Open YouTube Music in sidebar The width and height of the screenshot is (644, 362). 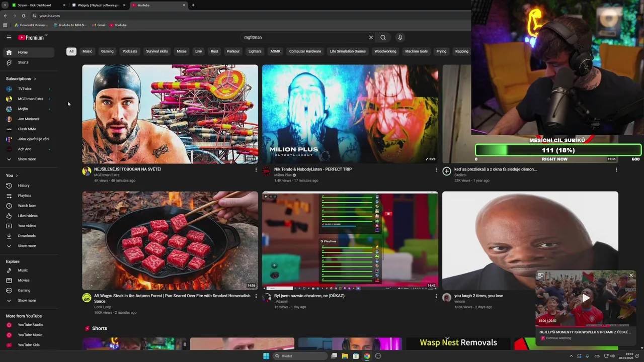29,335
